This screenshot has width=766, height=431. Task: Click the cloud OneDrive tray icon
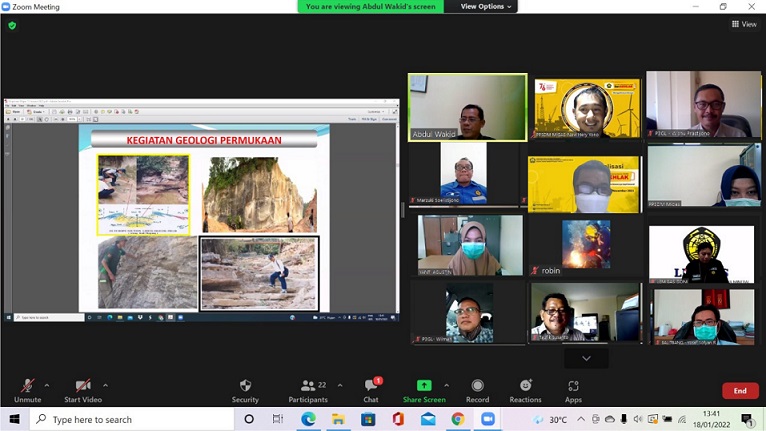click(610, 419)
